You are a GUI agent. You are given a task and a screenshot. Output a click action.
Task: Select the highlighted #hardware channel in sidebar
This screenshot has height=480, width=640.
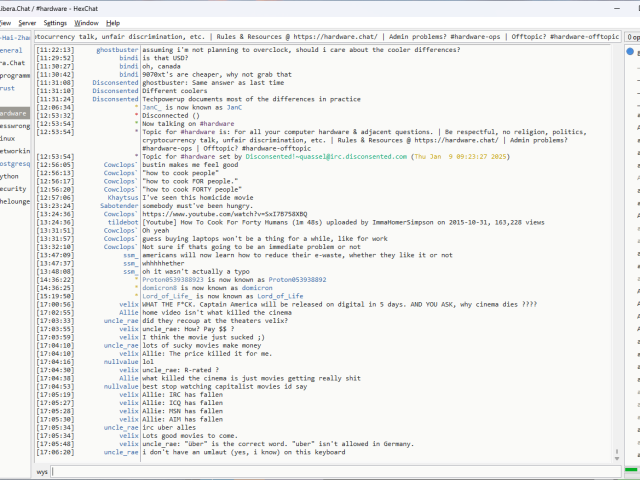(14, 114)
